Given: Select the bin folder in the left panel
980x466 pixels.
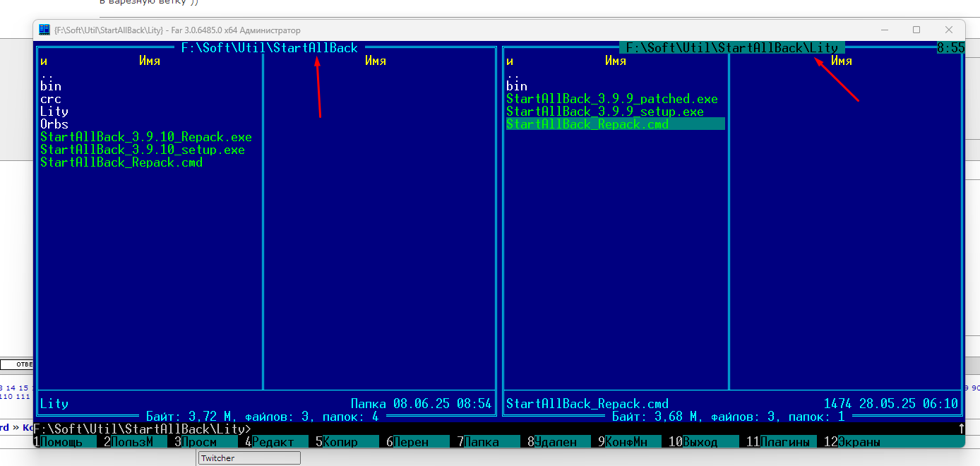Looking at the screenshot, I should pos(51,86).
